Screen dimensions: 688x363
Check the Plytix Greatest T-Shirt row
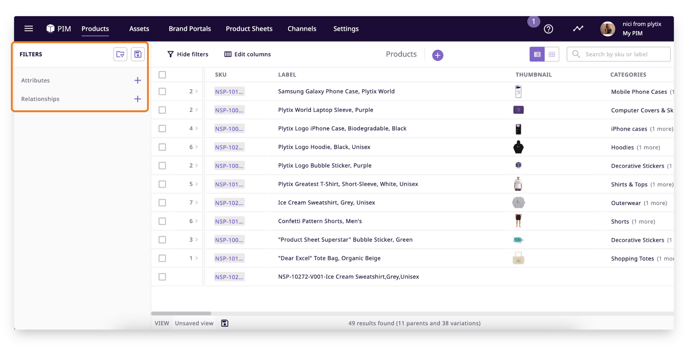point(162,184)
